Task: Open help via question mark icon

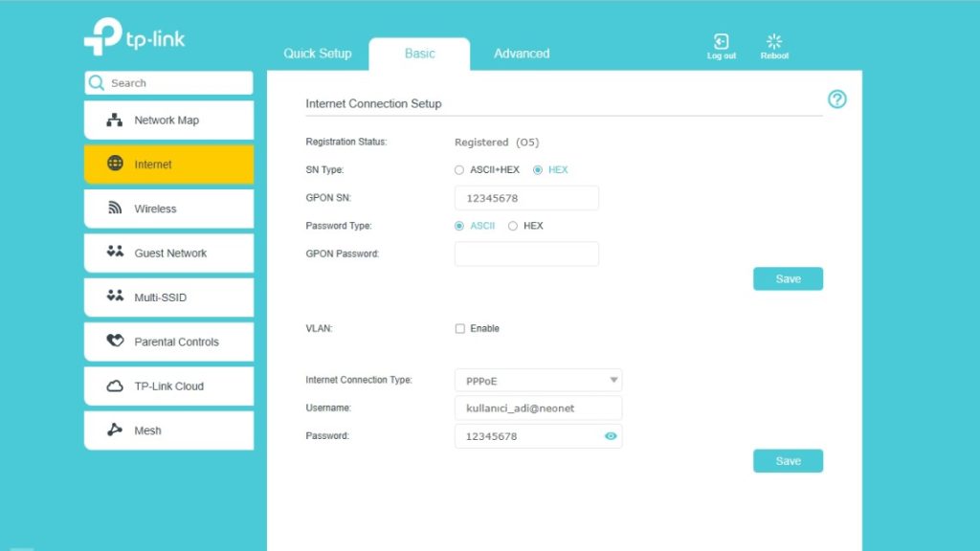Action: pyautogui.click(x=836, y=99)
